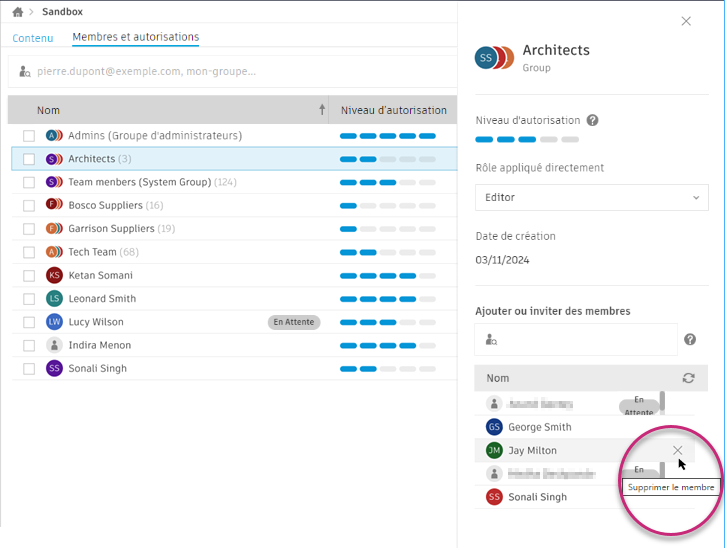Switch to the Contenu tab
Screen dimensions: 725x548
click(33, 38)
